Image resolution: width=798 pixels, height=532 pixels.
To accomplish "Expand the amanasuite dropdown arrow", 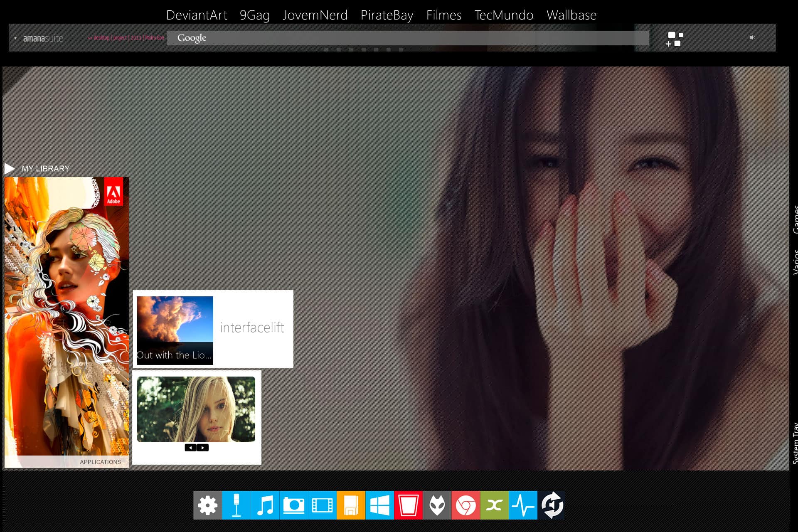I will [15, 39].
